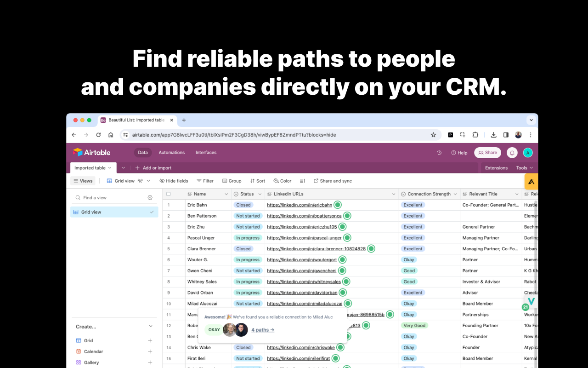Select Grid view in sidebar
588x368 pixels.
point(114,212)
